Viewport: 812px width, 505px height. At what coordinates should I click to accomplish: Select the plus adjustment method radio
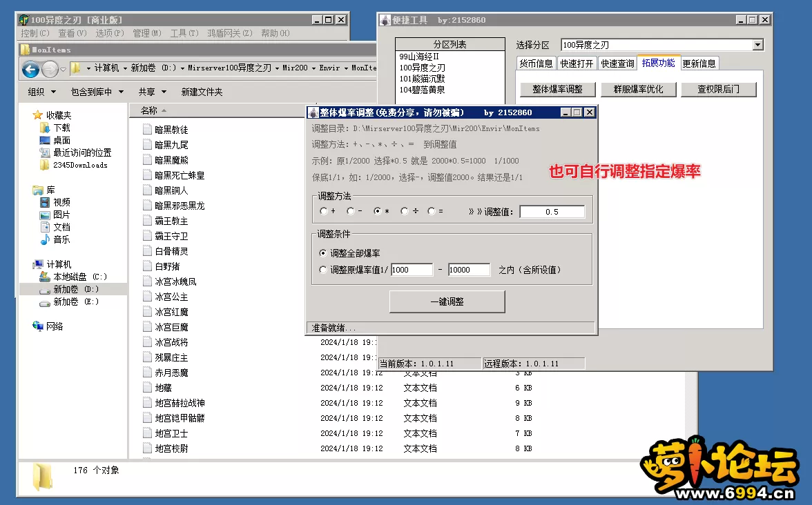coord(324,211)
